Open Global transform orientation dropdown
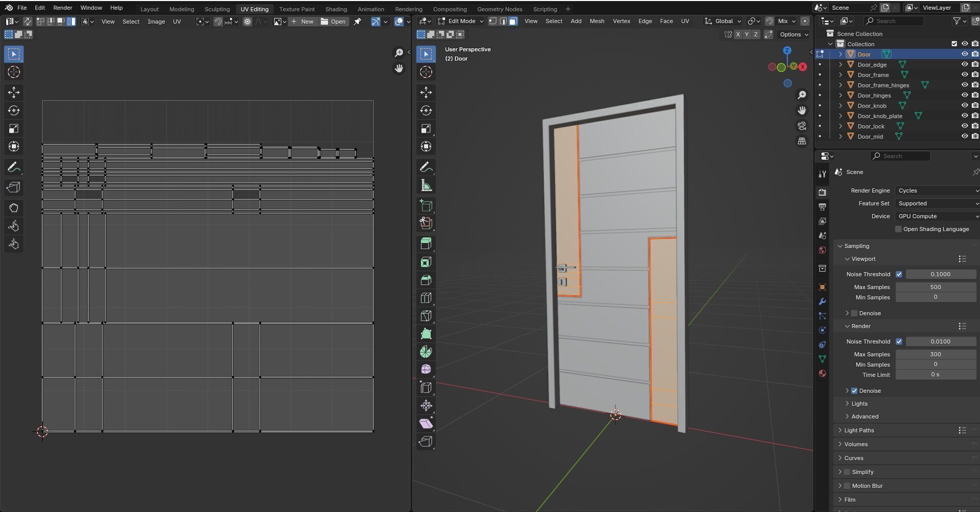 click(x=723, y=21)
